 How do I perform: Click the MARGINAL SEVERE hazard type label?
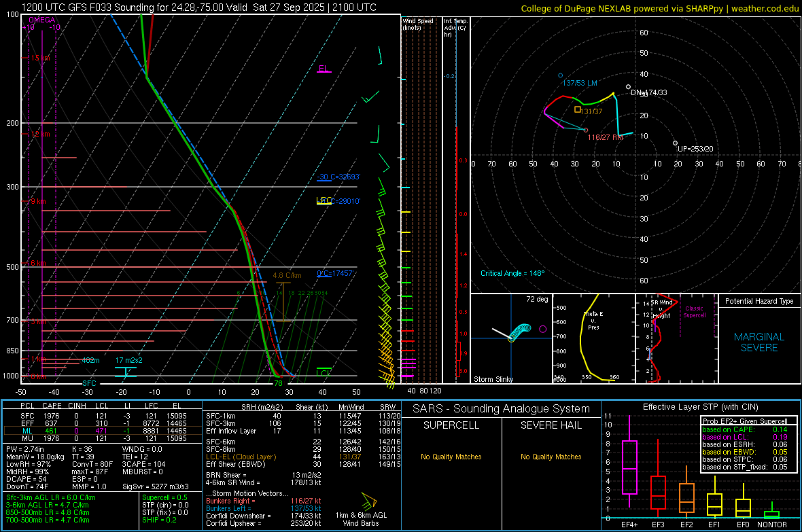click(759, 342)
